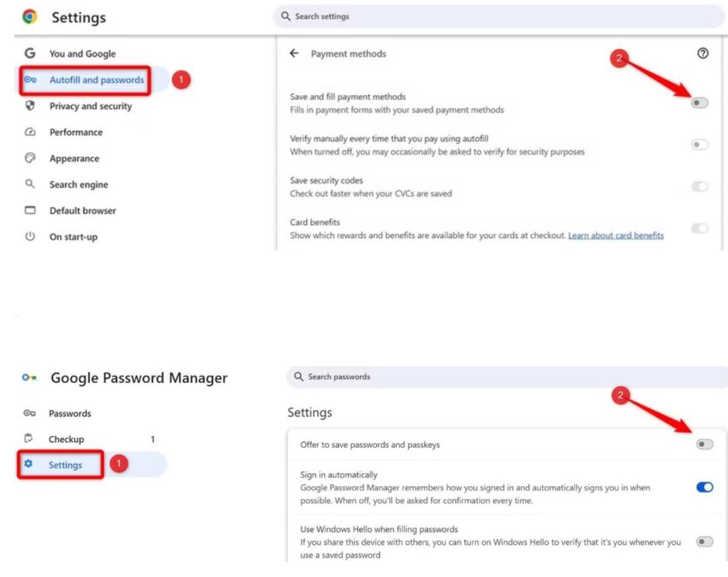Screen dimensions: 728x577
Task: Open Default browser settings page
Action: tap(83, 210)
